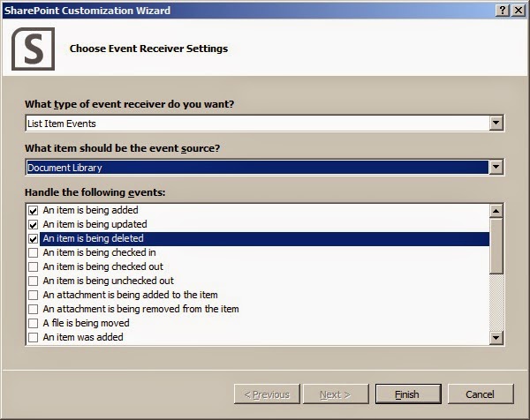Check 'An item is being added' checkbox
Image resolution: width=530 pixels, height=420 pixels.
[34, 210]
